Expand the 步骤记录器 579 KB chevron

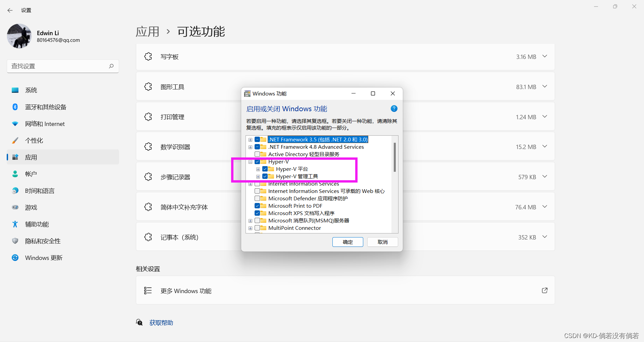click(x=545, y=177)
